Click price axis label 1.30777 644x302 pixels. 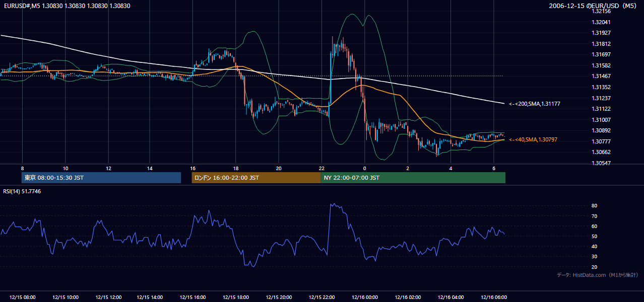(601, 141)
